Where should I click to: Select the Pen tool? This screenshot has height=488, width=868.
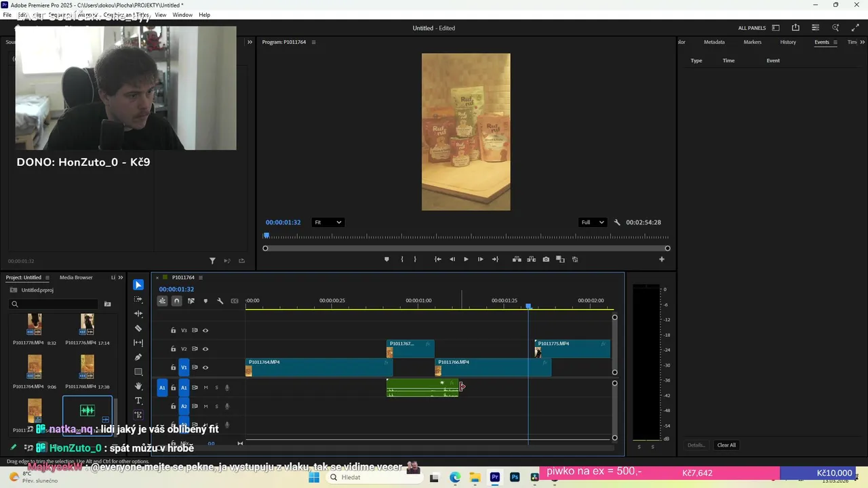pos(138,357)
